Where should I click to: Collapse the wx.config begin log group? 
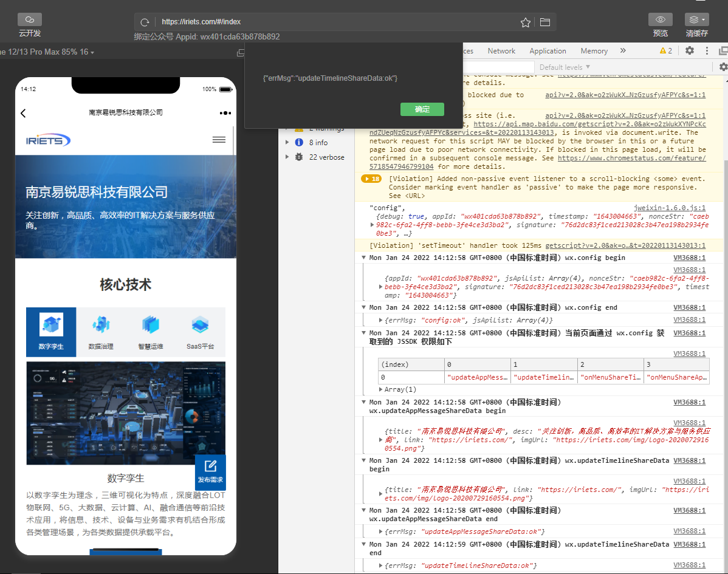[364, 258]
